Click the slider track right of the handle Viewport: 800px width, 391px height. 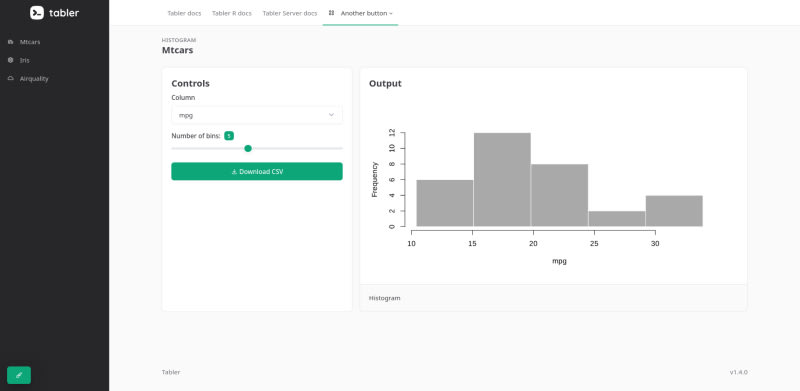tap(297, 149)
